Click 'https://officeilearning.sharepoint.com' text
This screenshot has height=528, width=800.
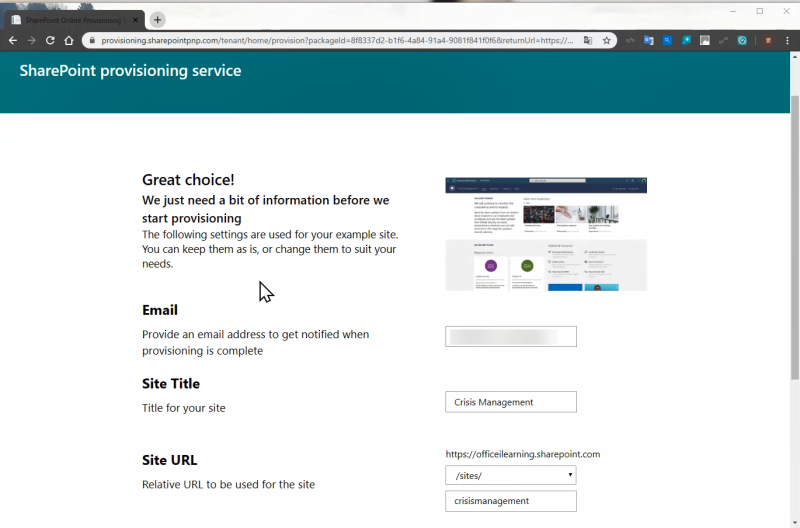pos(523,454)
